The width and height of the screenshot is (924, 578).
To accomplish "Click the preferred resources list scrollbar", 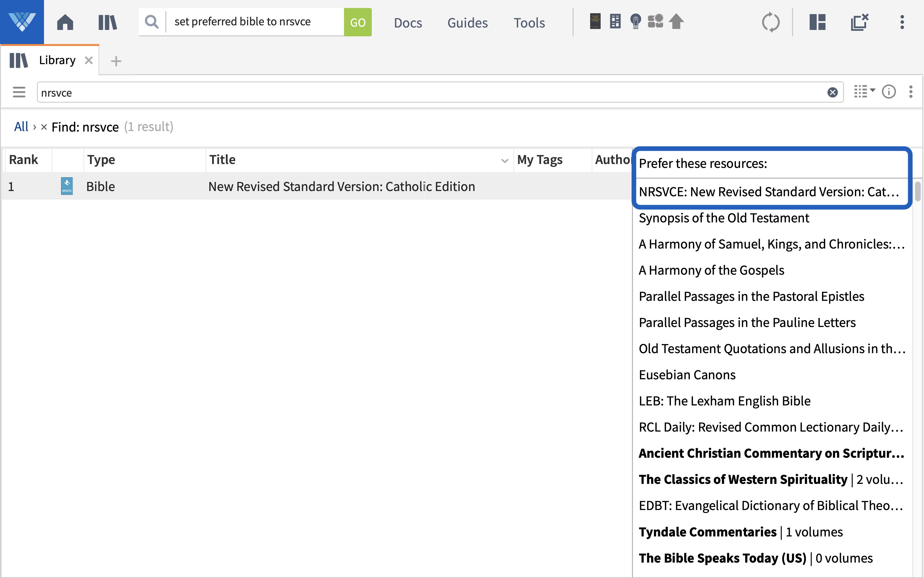I will coord(917,191).
